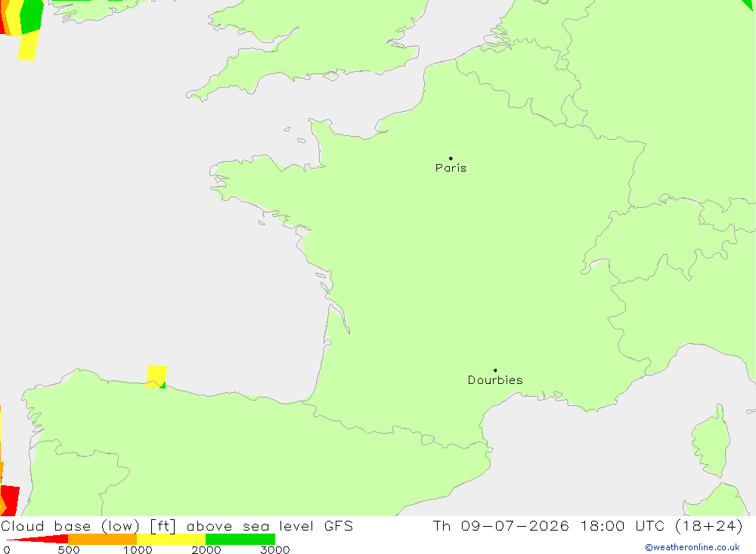Click the Paris city label
756x554 pixels.
(x=451, y=168)
